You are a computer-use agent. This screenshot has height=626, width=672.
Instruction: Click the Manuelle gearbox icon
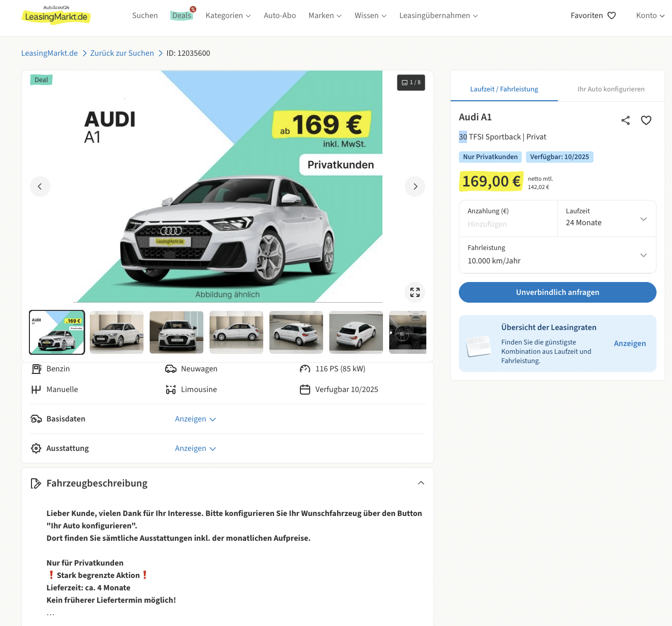pos(36,389)
